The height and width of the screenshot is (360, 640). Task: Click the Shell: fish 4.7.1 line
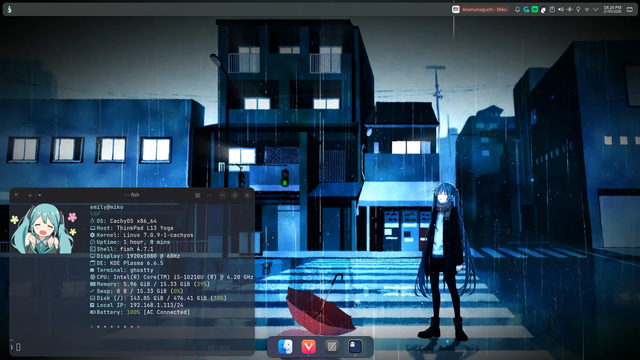(x=122, y=249)
